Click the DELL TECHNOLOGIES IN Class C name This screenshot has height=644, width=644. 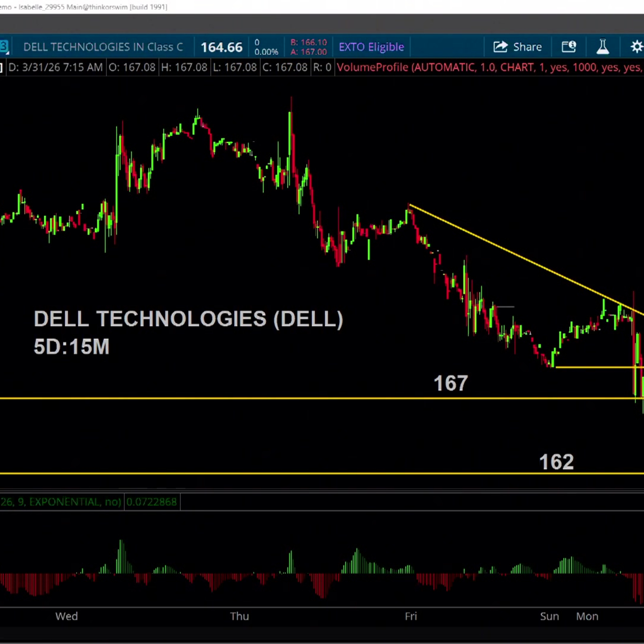pos(103,47)
